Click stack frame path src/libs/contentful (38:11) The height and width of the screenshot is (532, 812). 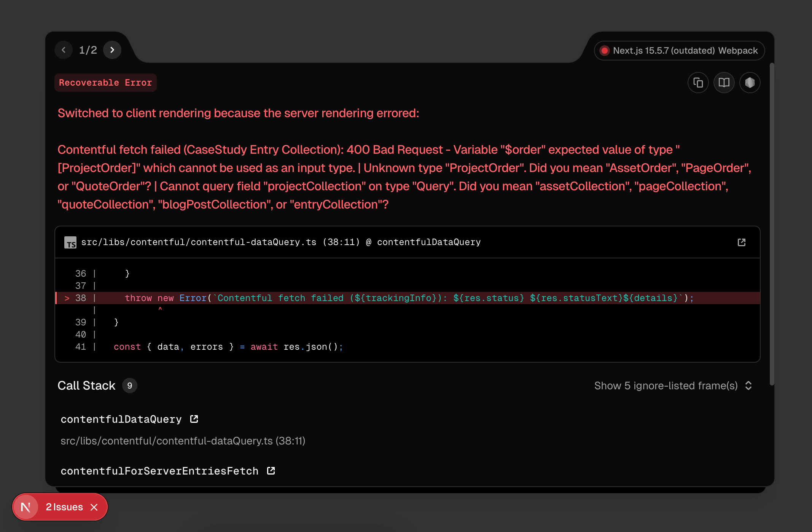click(x=183, y=441)
